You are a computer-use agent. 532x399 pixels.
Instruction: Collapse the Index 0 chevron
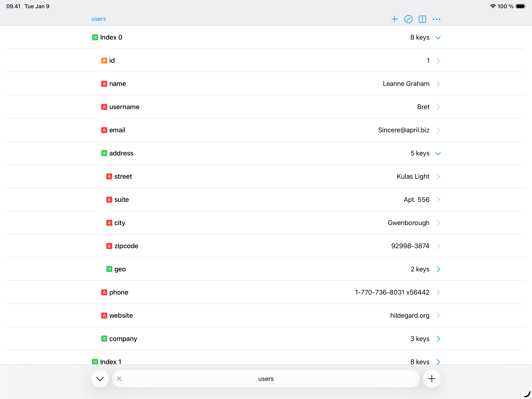438,38
